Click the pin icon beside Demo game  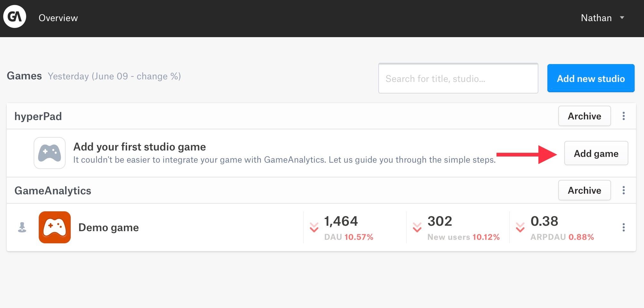tap(22, 227)
